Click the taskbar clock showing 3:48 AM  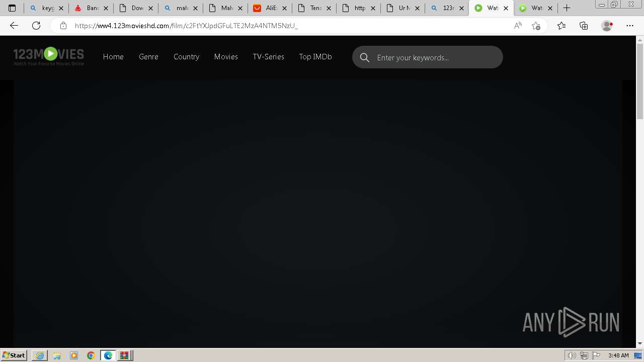click(618, 355)
